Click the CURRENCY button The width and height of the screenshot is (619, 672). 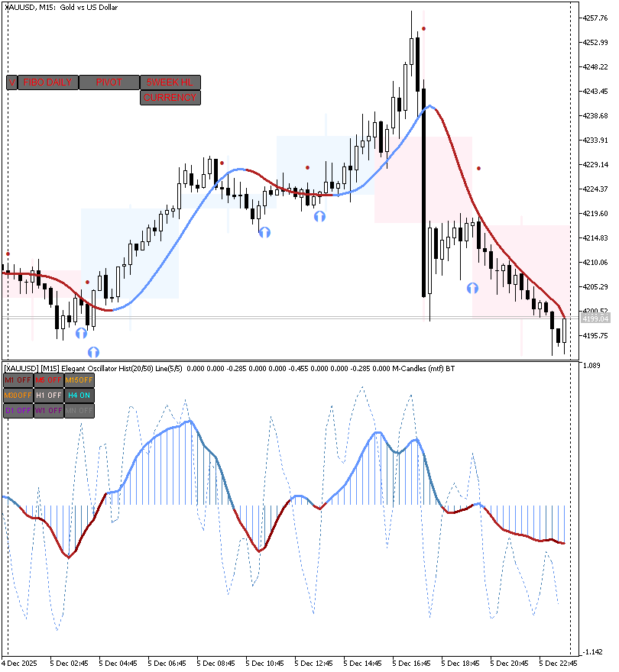pyautogui.click(x=170, y=98)
